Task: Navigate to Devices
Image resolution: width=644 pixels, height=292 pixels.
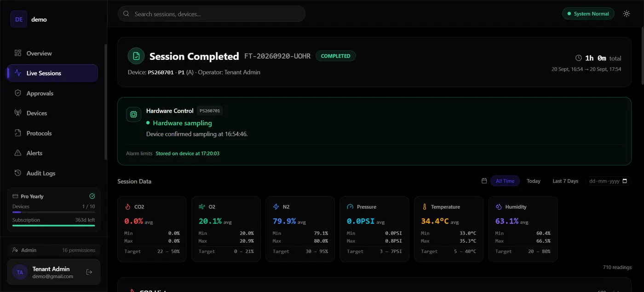Action: pos(52,113)
